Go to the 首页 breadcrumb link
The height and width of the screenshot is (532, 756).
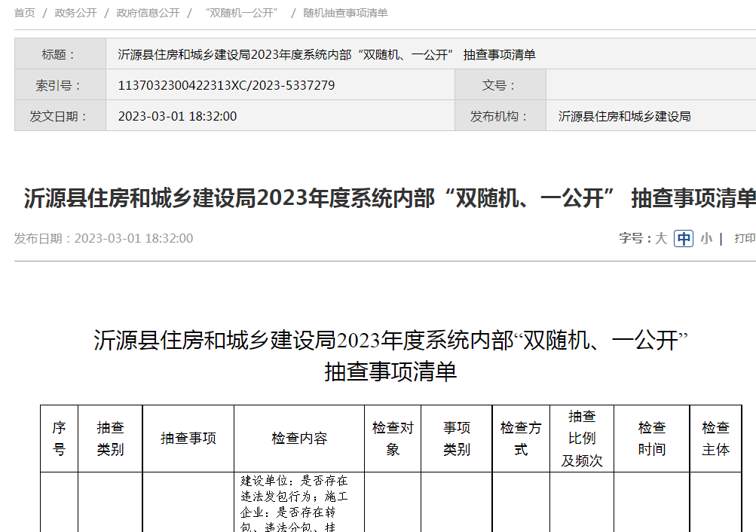(24, 13)
